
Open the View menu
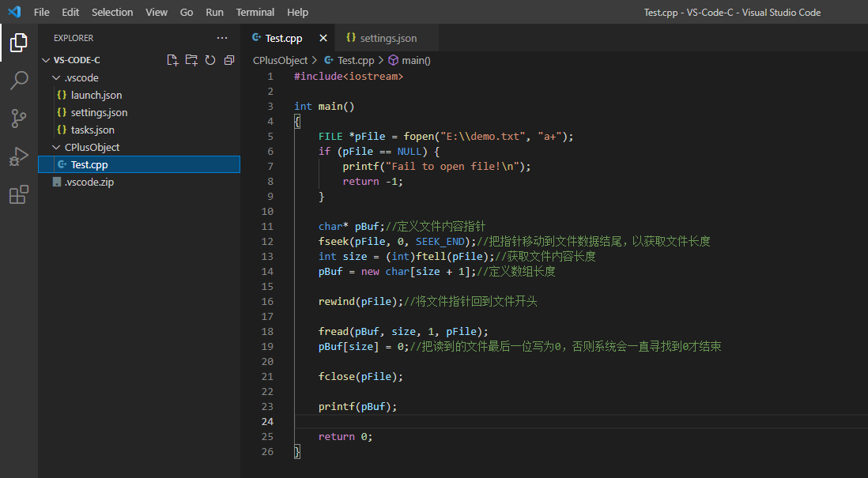pyautogui.click(x=157, y=12)
